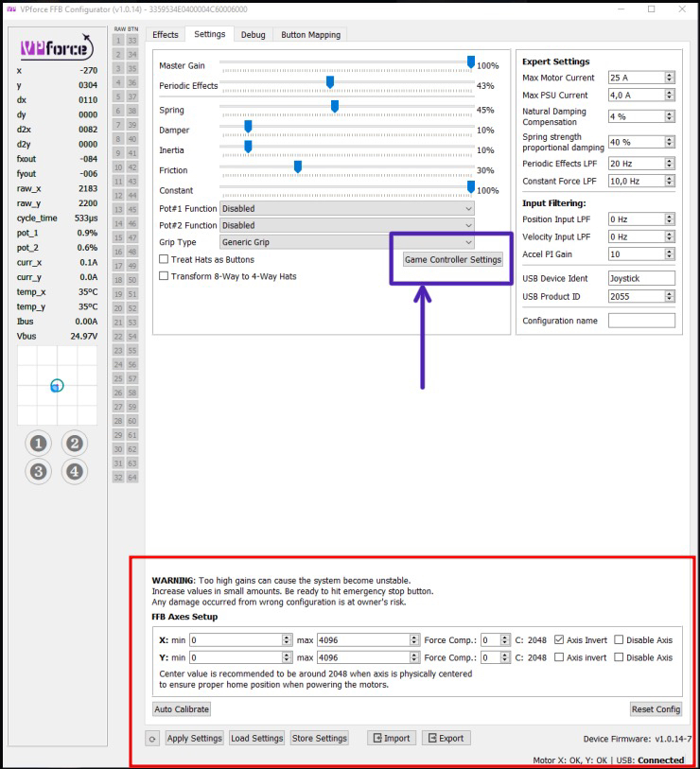
Task: Check Disable Axis for Y row
Action: [619, 657]
